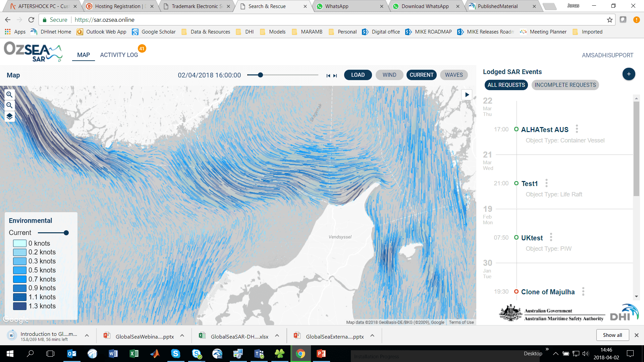
Task: Go back to previous page
Action: tap(8, 20)
